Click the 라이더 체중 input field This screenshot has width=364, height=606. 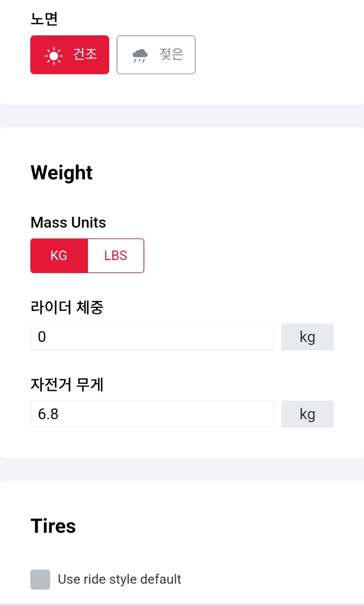(x=152, y=337)
